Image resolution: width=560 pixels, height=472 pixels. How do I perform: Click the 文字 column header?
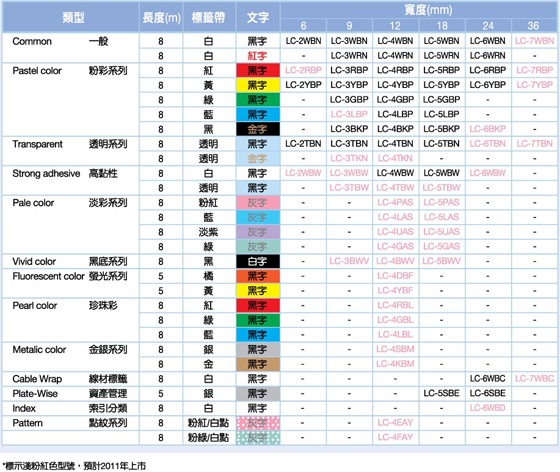(258, 17)
